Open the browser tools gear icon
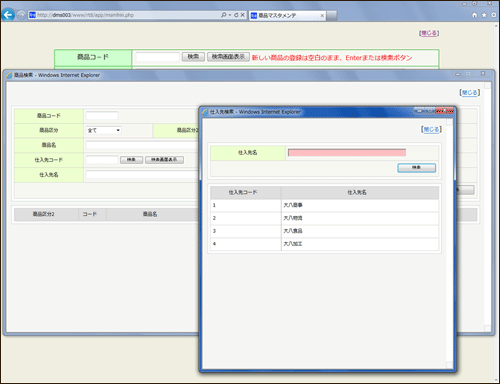This screenshot has width=500, height=384. (493, 15)
